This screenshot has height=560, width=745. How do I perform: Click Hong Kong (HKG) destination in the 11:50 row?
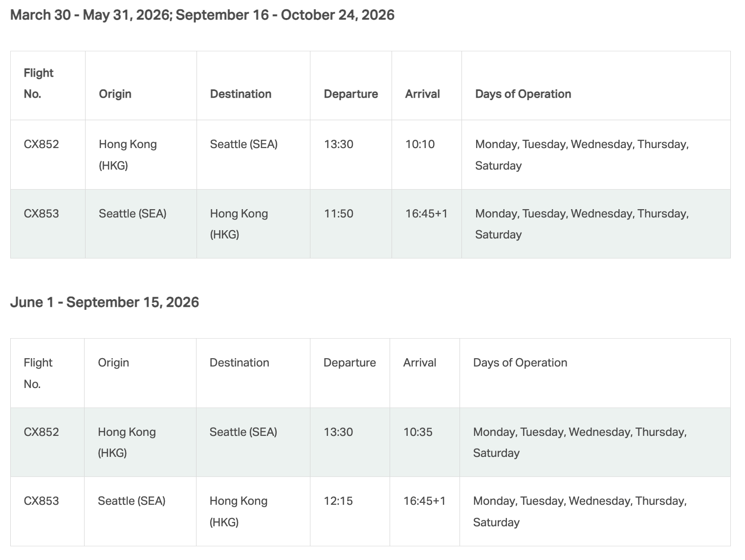(239, 224)
